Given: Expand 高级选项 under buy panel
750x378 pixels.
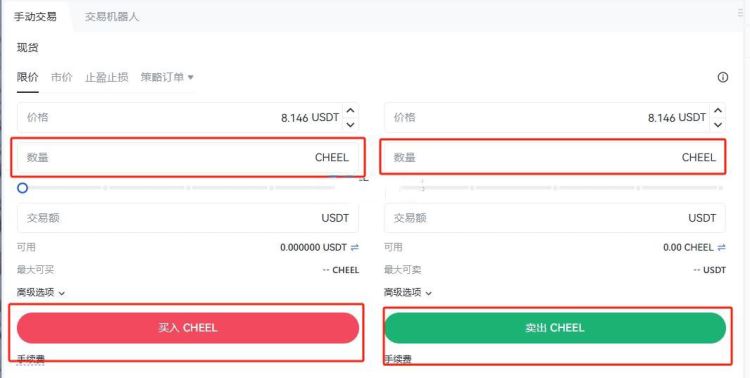Looking at the screenshot, I should pos(41,292).
